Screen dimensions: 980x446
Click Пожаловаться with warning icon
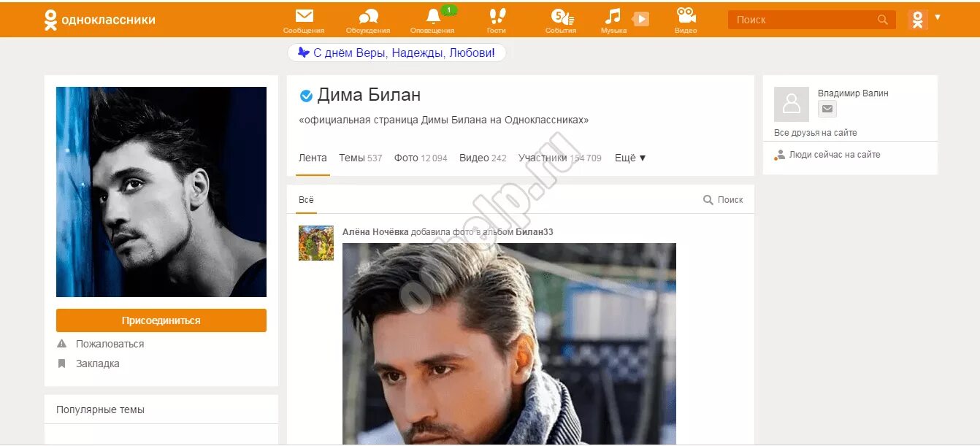click(x=101, y=344)
